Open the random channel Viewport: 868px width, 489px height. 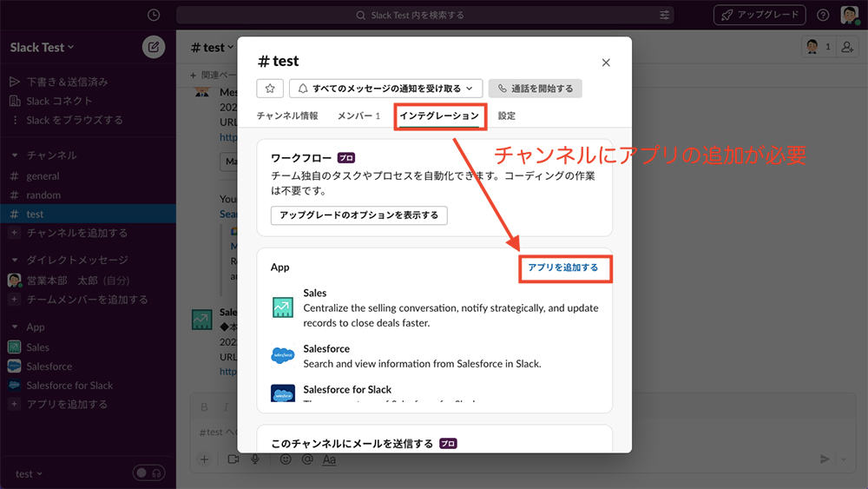tap(43, 195)
